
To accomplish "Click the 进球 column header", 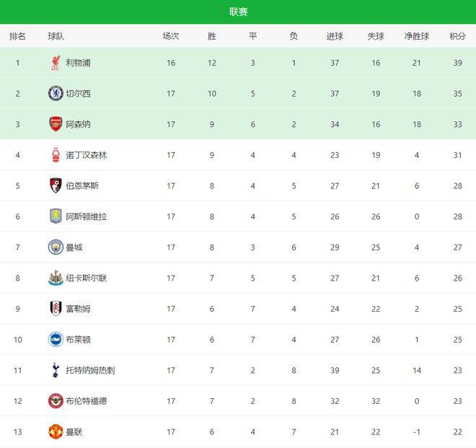I will tap(335, 37).
